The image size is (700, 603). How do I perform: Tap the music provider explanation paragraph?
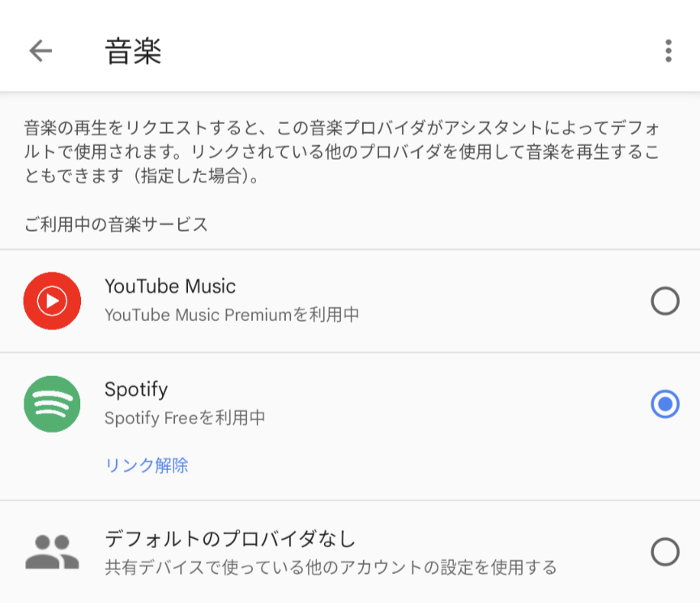click(342, 152)
